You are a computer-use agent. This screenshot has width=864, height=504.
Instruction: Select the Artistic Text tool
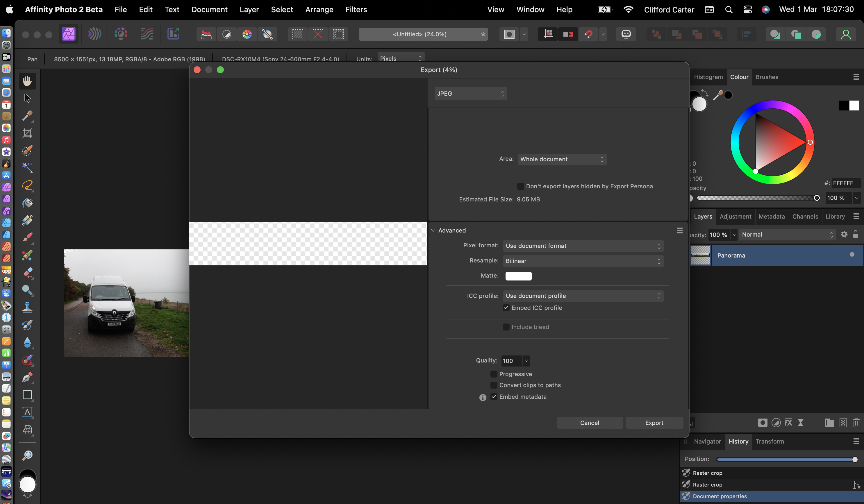coord(27,412)
